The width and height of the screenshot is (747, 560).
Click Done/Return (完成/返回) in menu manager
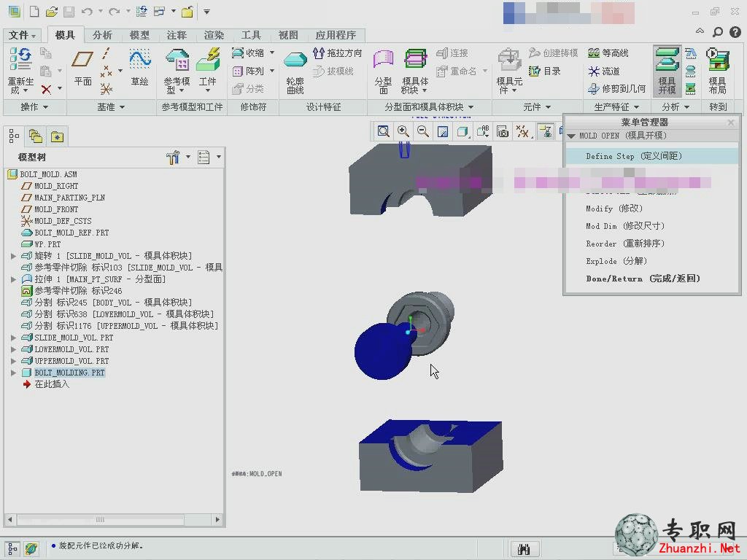pyautogui.click(x=643, y=279)
